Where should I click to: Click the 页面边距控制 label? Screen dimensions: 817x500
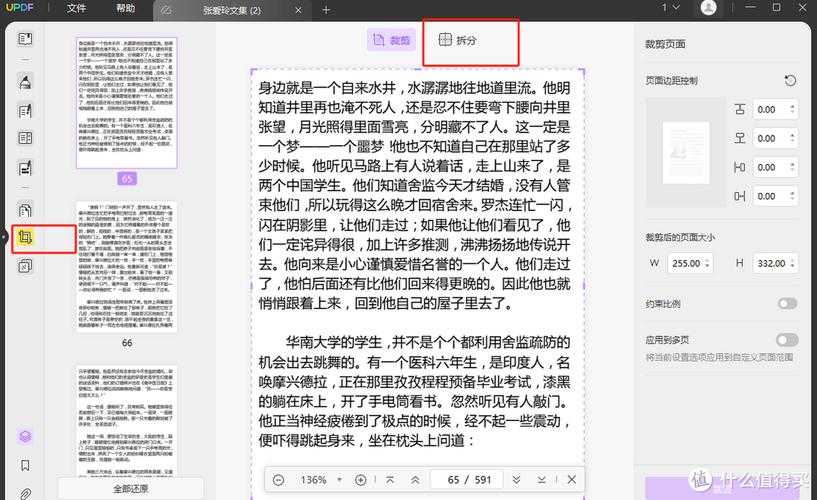[671, 80]
